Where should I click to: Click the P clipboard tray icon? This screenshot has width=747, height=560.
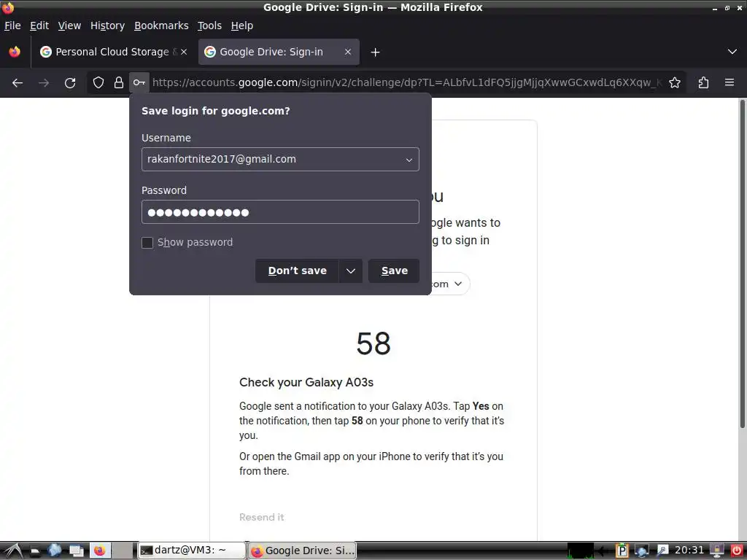(622, 551)
